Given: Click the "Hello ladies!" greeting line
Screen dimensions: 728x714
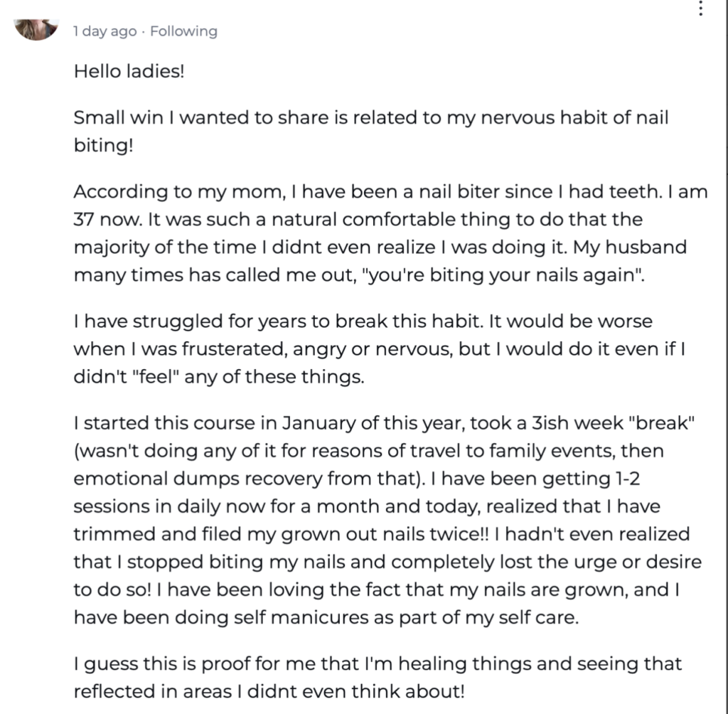Looking at the screenshot, I should [x=129, y=72].
